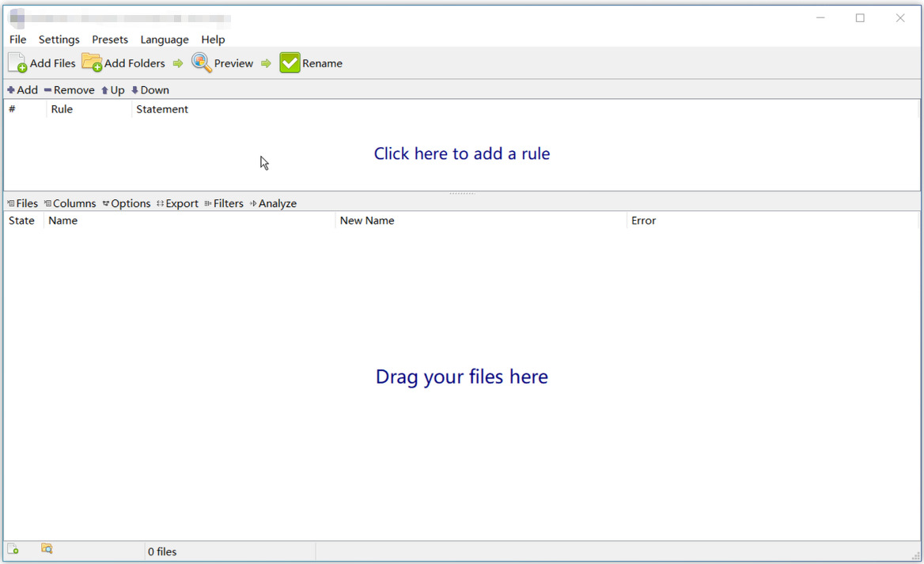Open the Export dropdown menu
The image size is (924, 564).
point(177,203)
